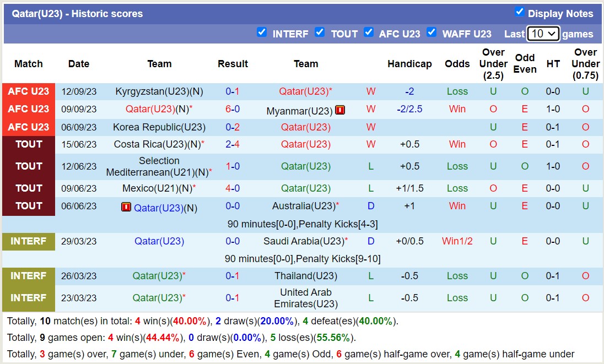The height and width of the screenshot is (364, 604).
Task: Uncheck the WAFF U23 checkbox
Action: point(432,32)
